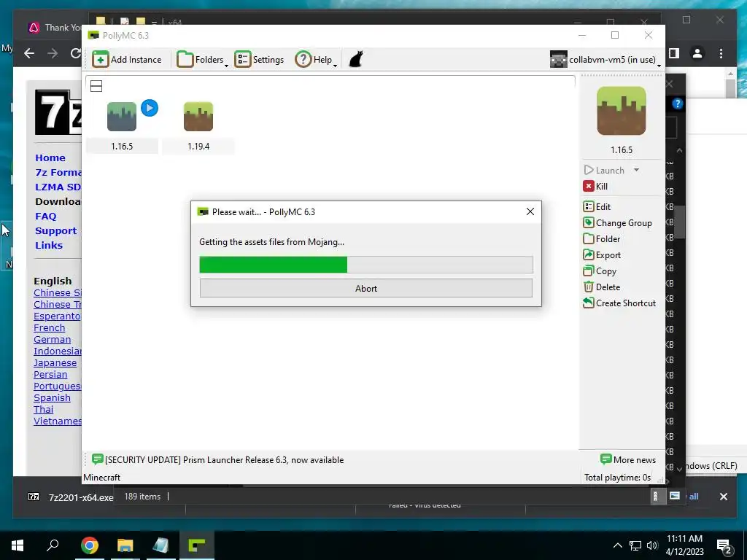Open the volume tray icon
This screenshot has width=747, height=560.
pyautogui.click(x=651, y=546)
